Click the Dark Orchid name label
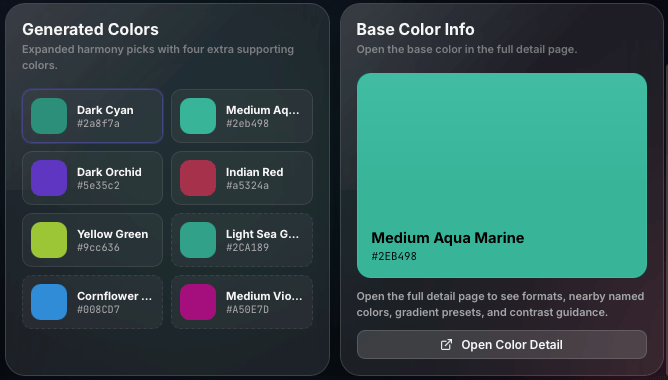The image size is (668, 380). click(x=109, y=172)
